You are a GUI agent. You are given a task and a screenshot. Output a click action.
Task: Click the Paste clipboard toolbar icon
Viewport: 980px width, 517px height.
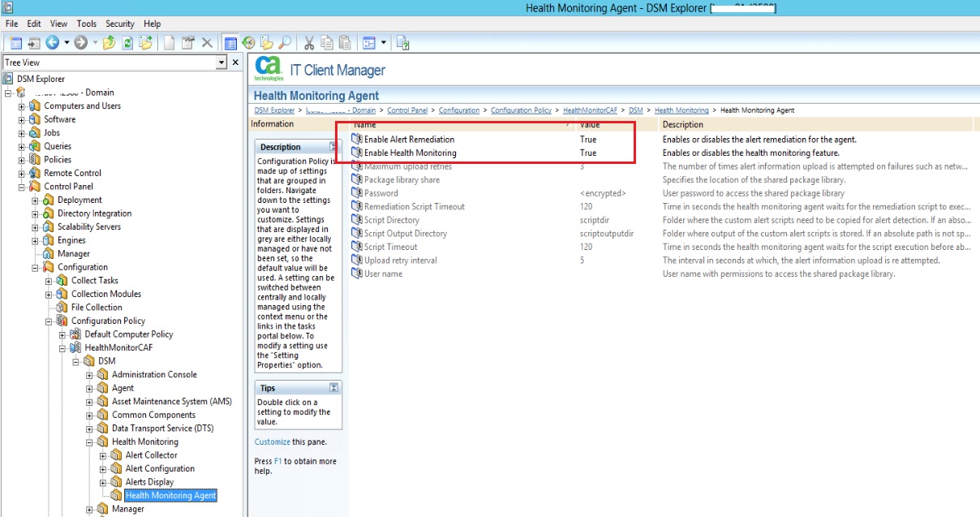[x=345, y=42]
